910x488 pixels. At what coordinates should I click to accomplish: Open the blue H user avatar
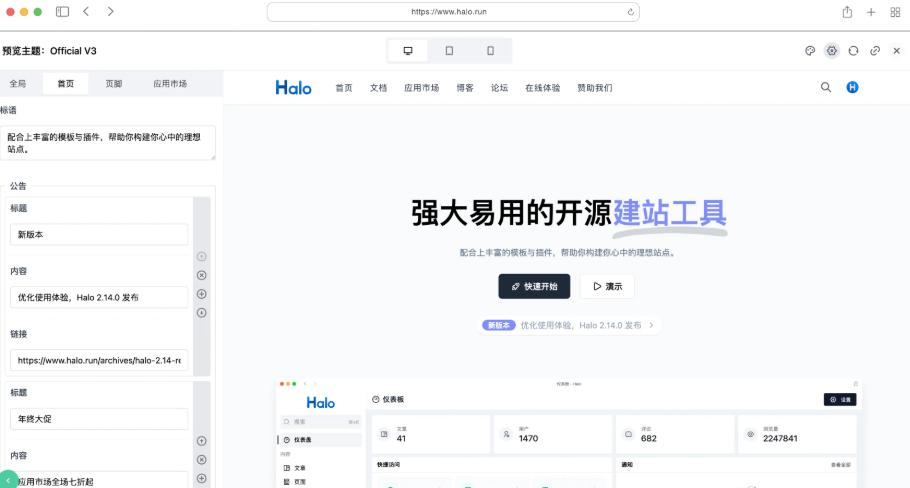pos(852,87)
